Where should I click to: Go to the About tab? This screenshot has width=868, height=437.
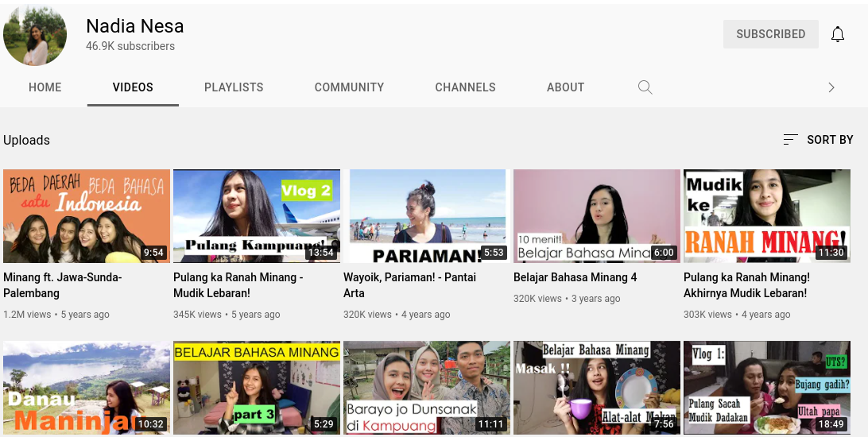click(x=565, y=87)
